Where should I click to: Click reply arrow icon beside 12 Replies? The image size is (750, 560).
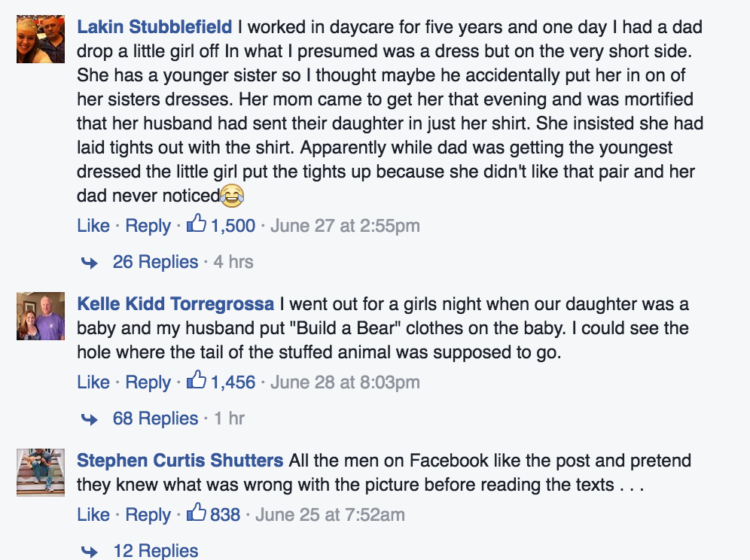point(90,552)
